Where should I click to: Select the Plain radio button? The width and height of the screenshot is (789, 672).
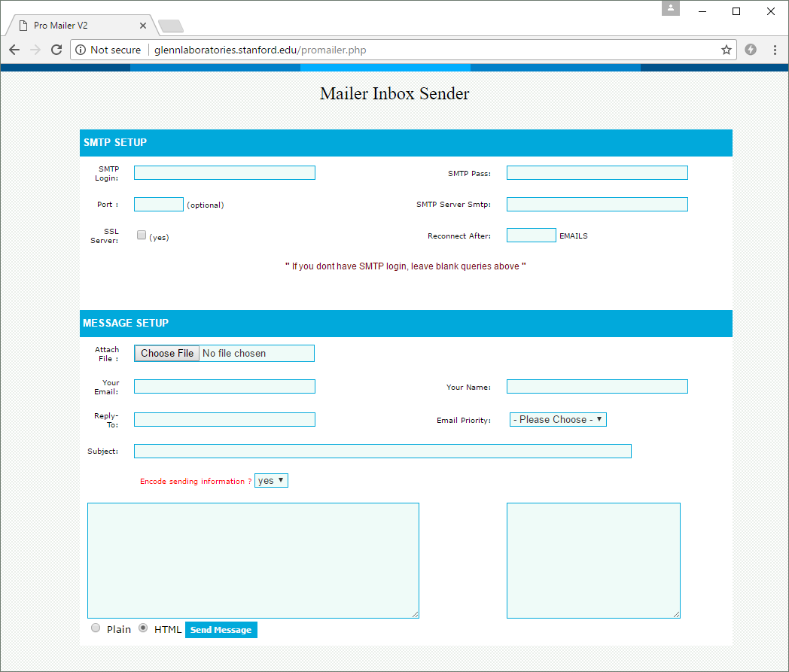[96, 628]
